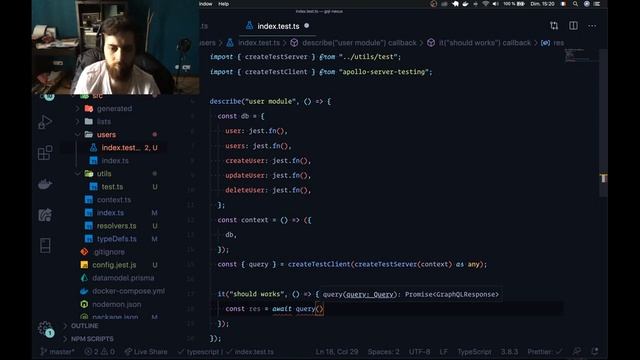Click the master git branch indicator
Viewport: 640px width, 360px height.
click(58, 351)
